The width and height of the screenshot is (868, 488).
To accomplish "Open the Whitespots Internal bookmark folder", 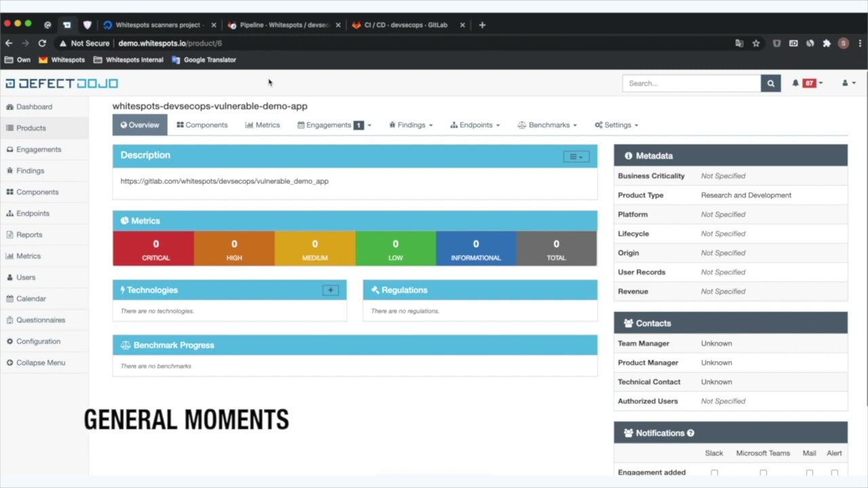I will tap(128, 60).
